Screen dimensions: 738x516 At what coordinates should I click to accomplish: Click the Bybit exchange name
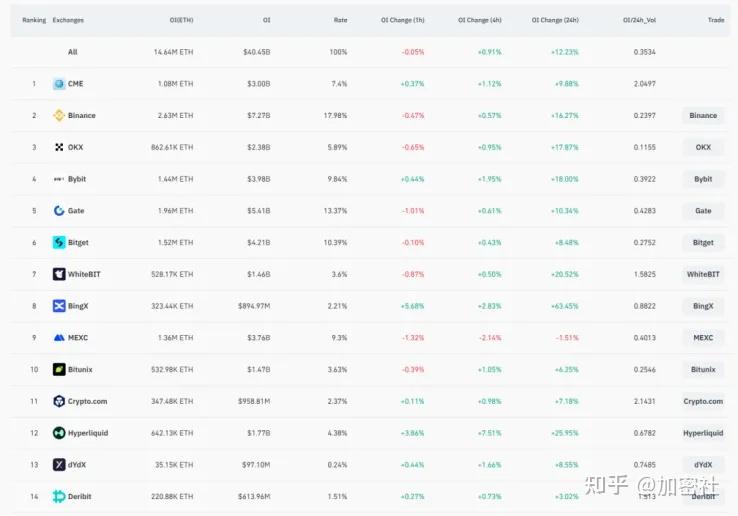pyautogui.click(x=77, y=179)
